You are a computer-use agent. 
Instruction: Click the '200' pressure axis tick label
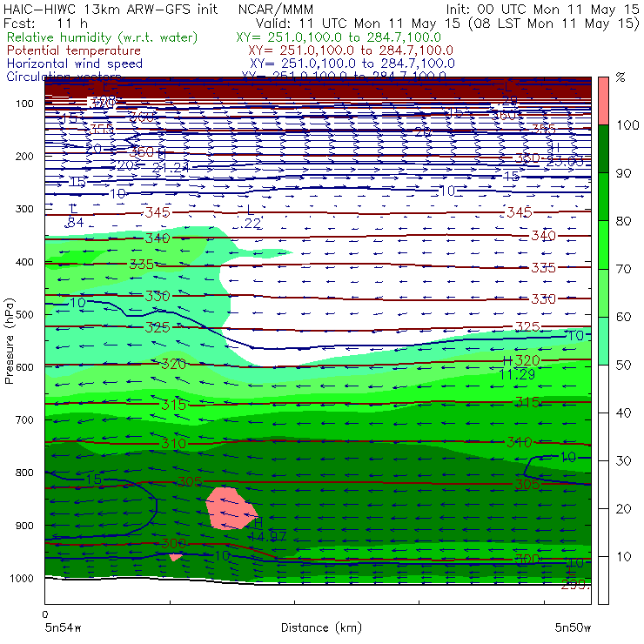pyautogui.click(x=24, y=156)
